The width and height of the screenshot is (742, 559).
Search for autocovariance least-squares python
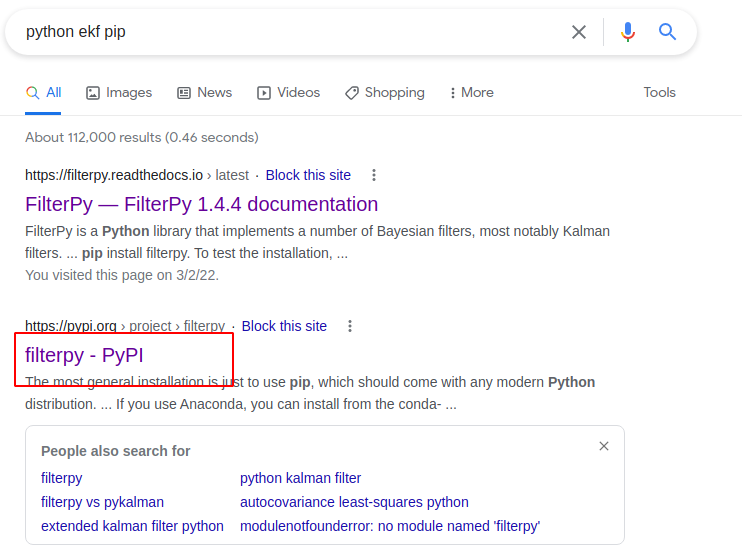354,502
